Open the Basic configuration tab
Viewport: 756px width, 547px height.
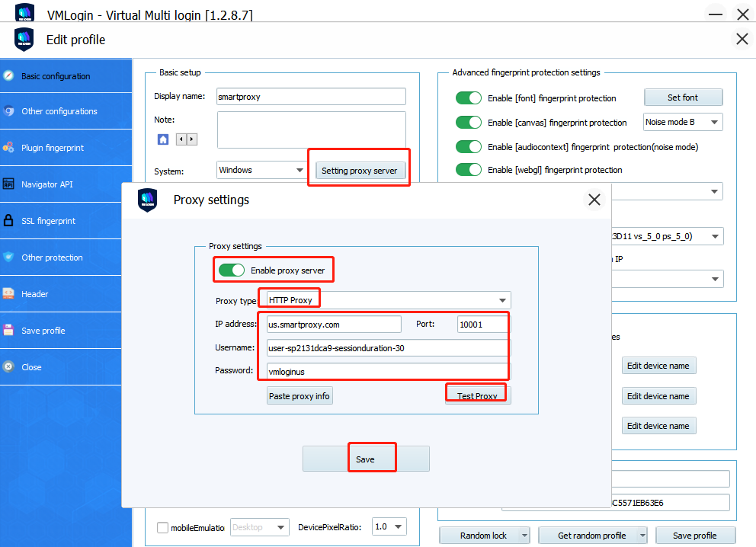tap(66, 75)
